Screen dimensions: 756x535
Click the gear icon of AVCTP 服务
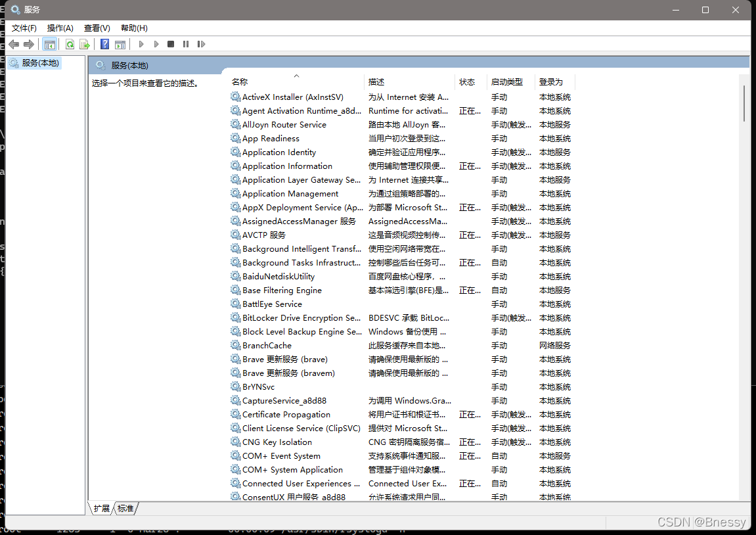(236, 235)
